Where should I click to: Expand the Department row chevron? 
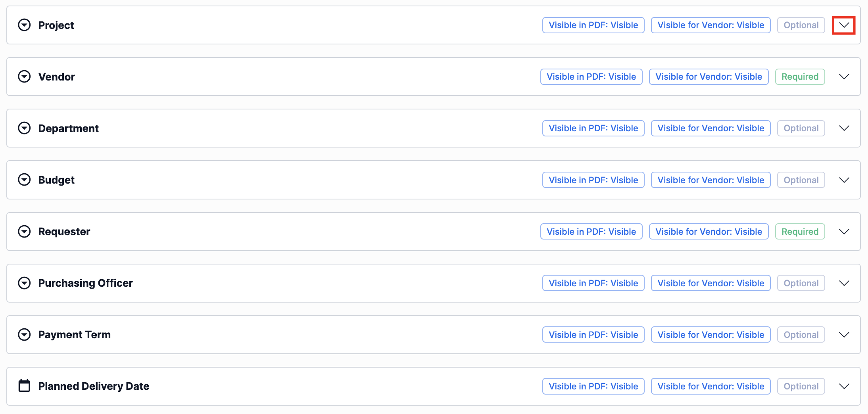[844, 128]
